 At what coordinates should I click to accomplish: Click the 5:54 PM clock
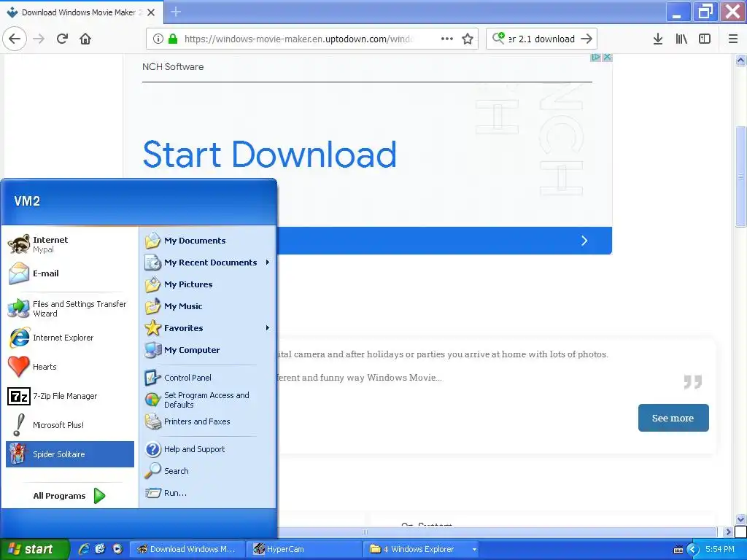[x=720, y=549]
